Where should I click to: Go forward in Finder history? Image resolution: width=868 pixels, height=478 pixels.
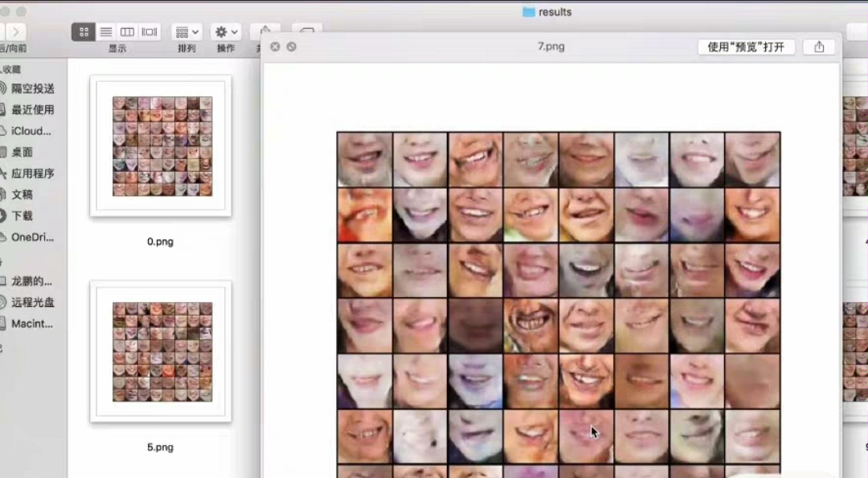tap(15, 32)
